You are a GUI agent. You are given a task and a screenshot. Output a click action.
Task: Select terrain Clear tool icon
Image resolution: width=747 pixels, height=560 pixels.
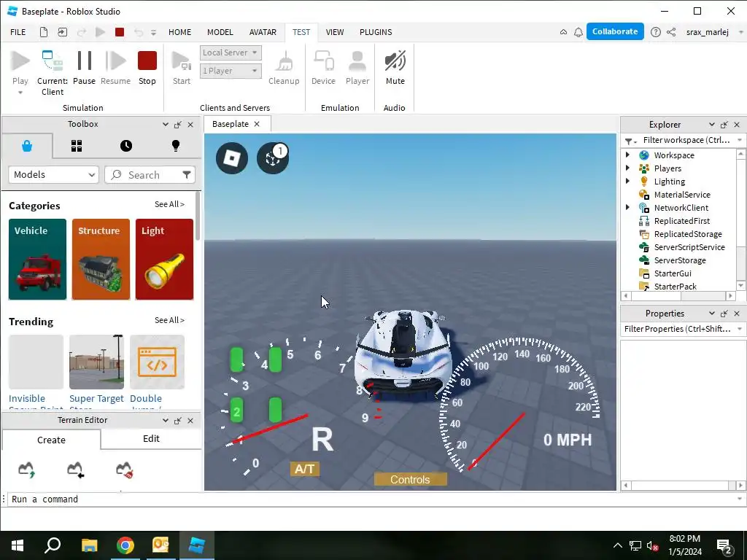tap(124, 470)
